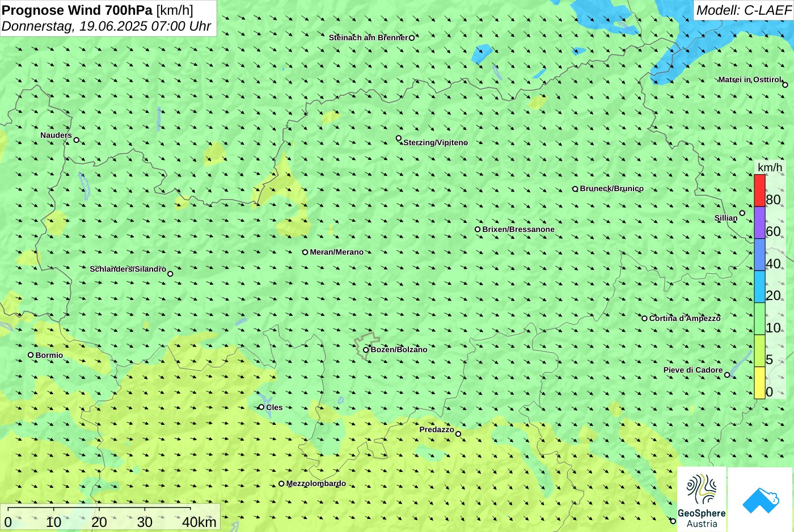Click the blue cloud arrow logo
Screen dimensions: 794x532
pos(761,499)
